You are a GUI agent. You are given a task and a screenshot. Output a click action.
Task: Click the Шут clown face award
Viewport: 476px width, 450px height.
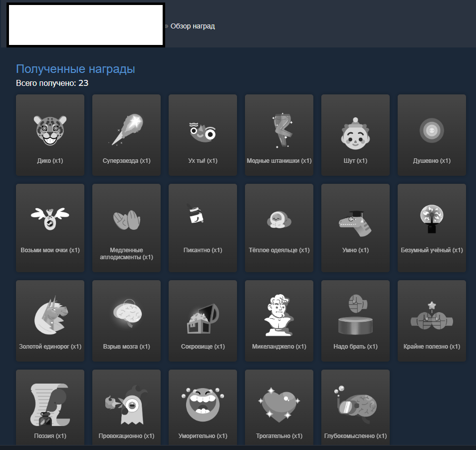[355, 132]
